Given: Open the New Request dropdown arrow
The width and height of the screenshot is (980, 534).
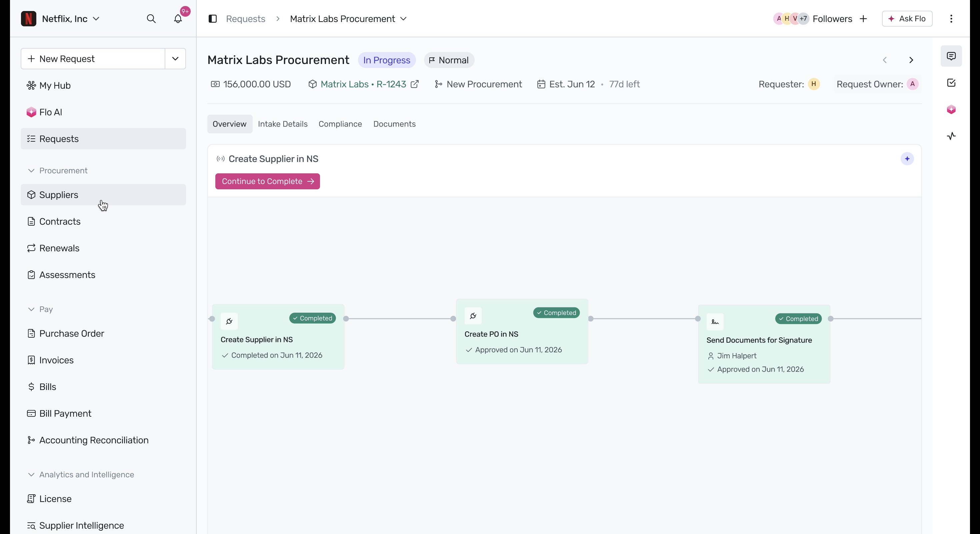Looking at the screenshot, I should pyautogui.click(x=175, y=59).
